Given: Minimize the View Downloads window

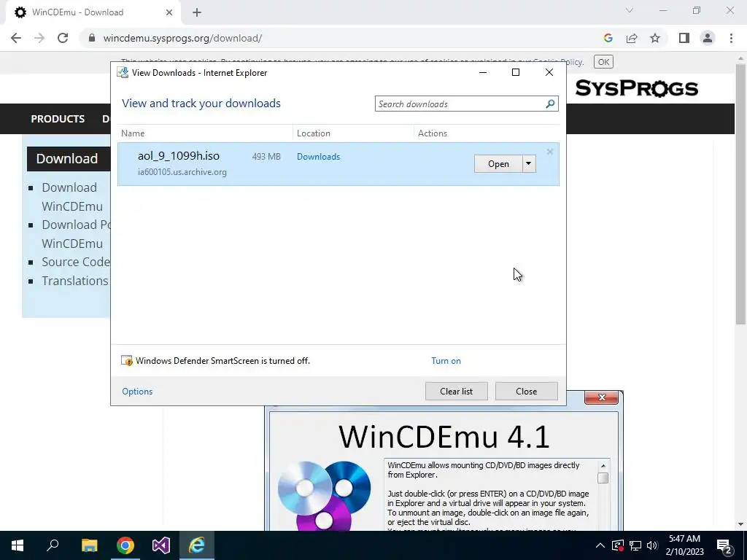Looking at the screenshot, I should [x=483, y=72].
